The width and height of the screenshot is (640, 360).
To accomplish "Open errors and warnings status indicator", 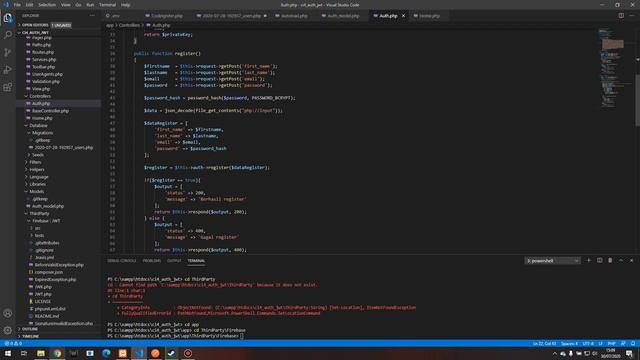I will pos(13,344).
